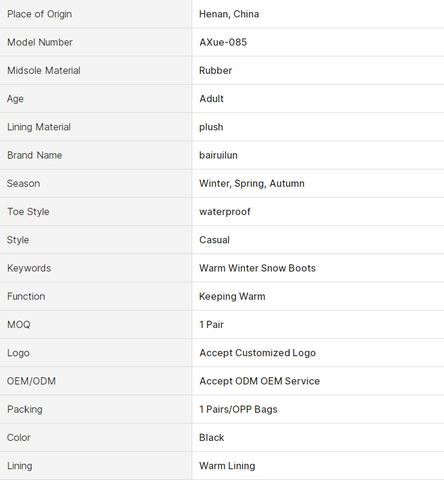
Task: Click the 'Place of Origin' label
Action: [39, 14]
